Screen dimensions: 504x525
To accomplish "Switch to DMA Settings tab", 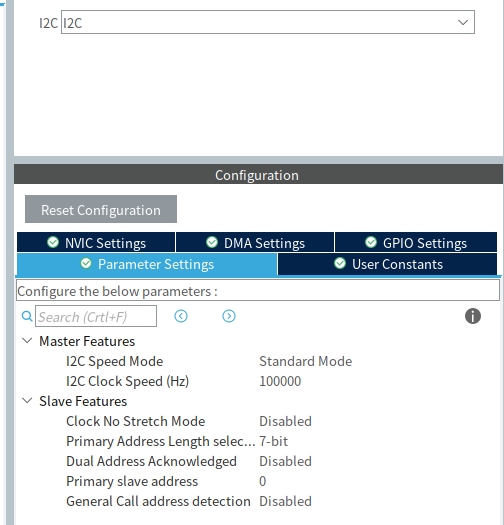I will 255,242.
